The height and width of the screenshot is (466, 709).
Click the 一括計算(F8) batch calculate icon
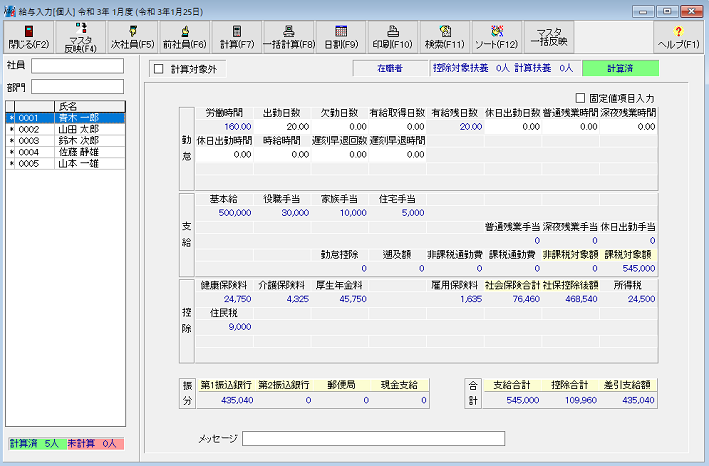click(288, 38)
